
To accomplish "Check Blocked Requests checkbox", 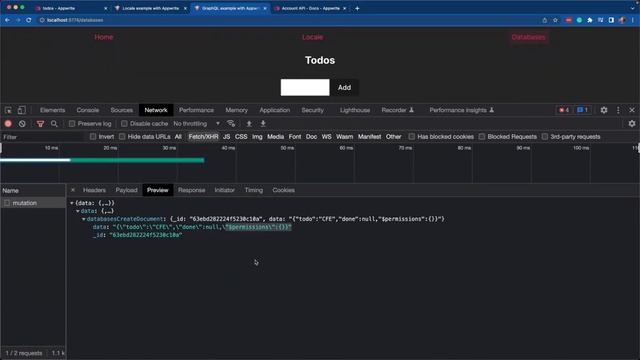I will (482, 137).
